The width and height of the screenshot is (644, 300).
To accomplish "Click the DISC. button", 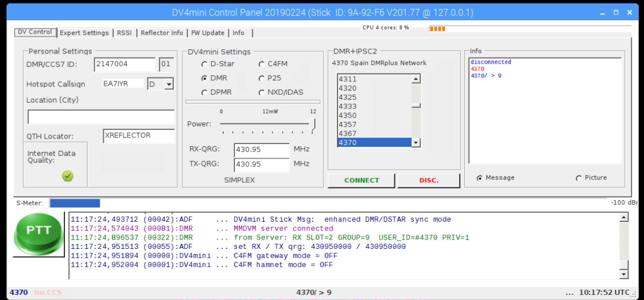I will 429,180.
